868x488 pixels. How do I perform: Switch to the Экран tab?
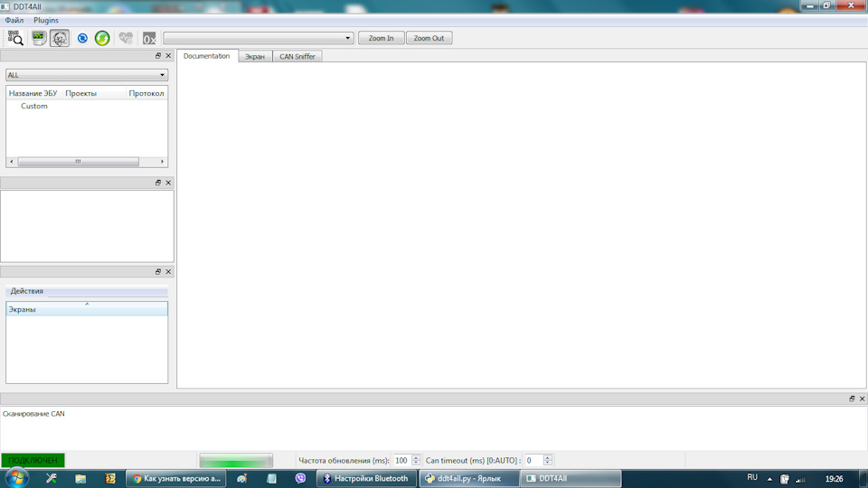(255, 56)
